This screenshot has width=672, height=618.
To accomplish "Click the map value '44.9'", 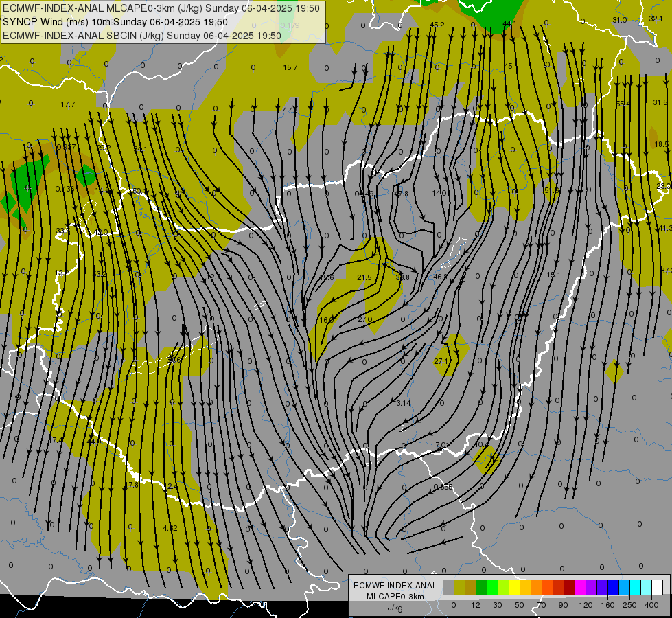I will click(x=93, y=441).
